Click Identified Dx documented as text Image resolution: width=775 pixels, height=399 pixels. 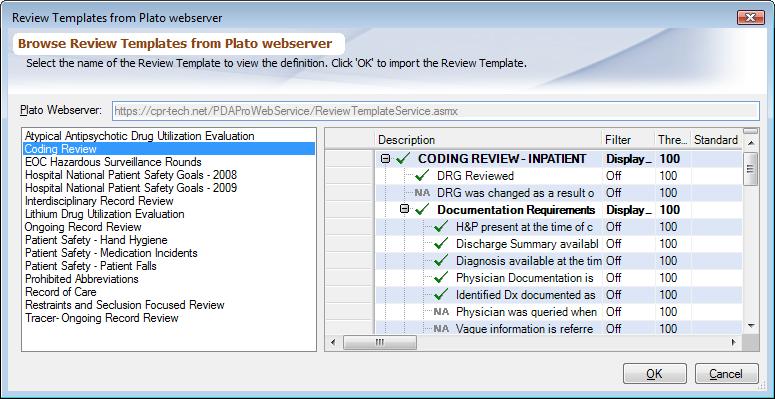click(x=525, y=295)
